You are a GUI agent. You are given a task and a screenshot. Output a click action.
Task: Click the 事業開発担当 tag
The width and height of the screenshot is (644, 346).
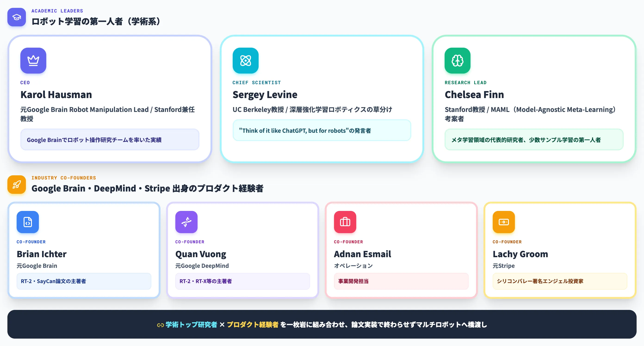coord(401,281)
